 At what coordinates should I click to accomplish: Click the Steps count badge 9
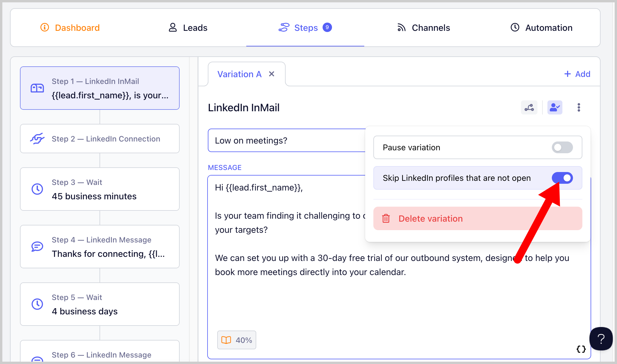327,27
